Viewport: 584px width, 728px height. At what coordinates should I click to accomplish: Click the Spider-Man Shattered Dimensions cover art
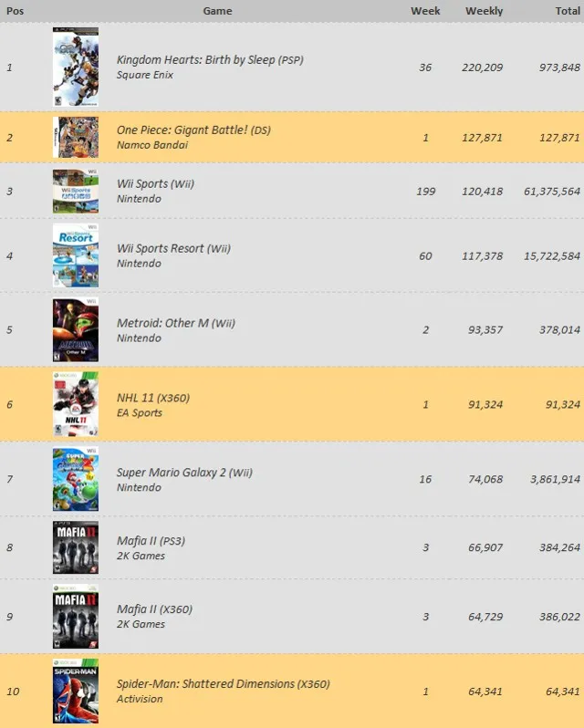coord(76,691)
